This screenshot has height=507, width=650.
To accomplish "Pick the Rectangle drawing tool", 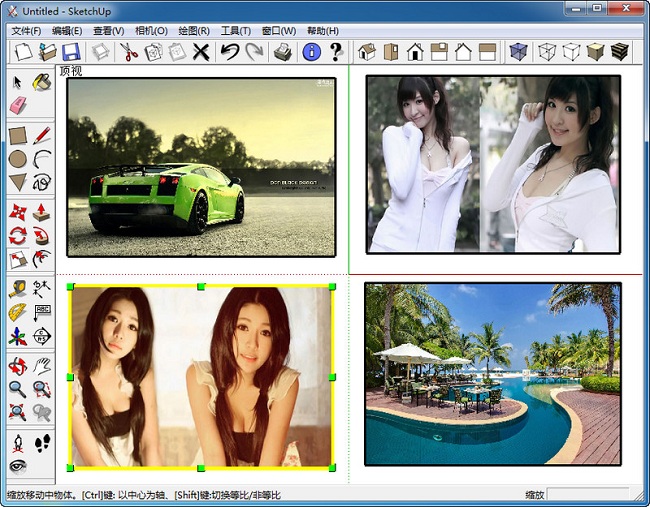I will coord(17,135).
